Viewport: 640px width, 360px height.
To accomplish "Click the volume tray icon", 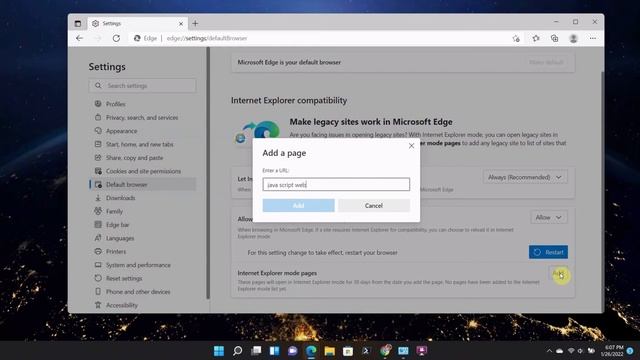I will tap(580, 351).
